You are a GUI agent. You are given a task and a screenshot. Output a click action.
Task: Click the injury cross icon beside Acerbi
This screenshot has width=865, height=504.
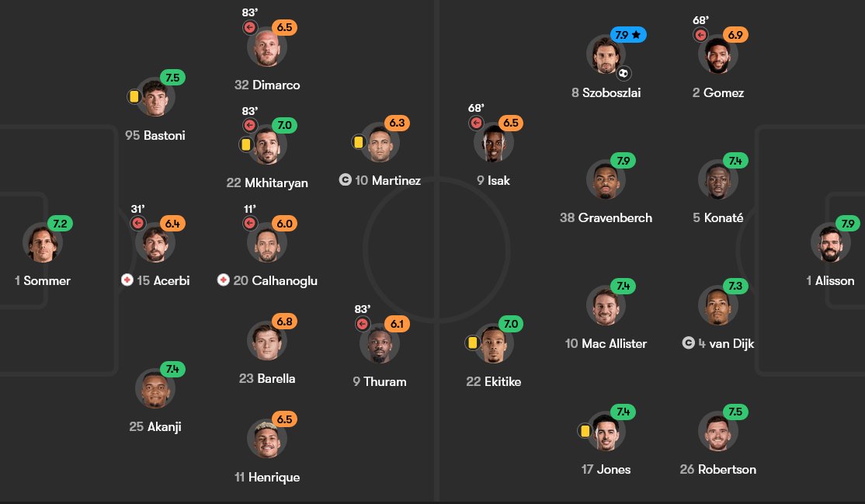[127, 280]
